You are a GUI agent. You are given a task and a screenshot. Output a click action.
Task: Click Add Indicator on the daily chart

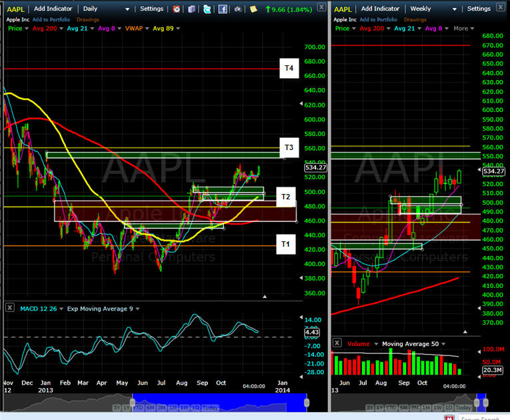pos(53,9)
